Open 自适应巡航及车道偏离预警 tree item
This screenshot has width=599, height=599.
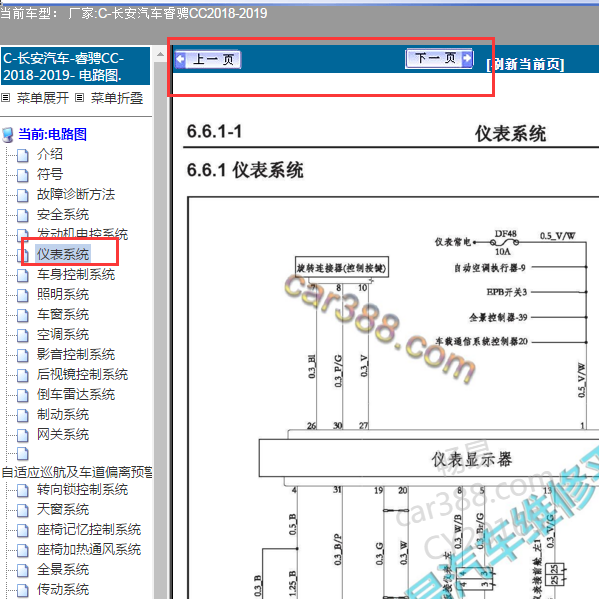[x=77, y=472]
